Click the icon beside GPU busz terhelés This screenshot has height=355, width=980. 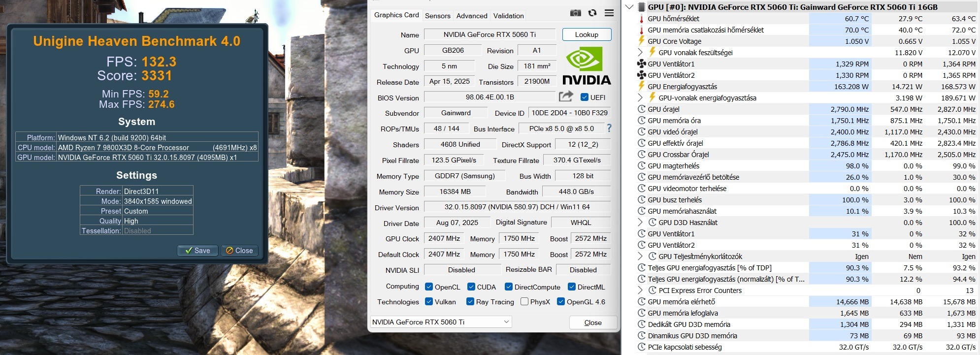point(641,200)
